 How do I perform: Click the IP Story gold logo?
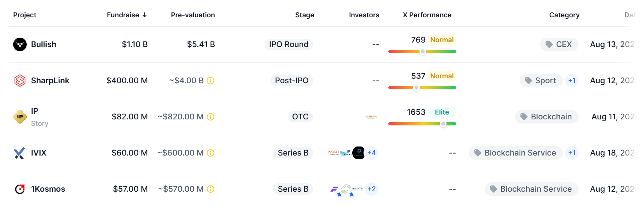[x=20, y=117]
